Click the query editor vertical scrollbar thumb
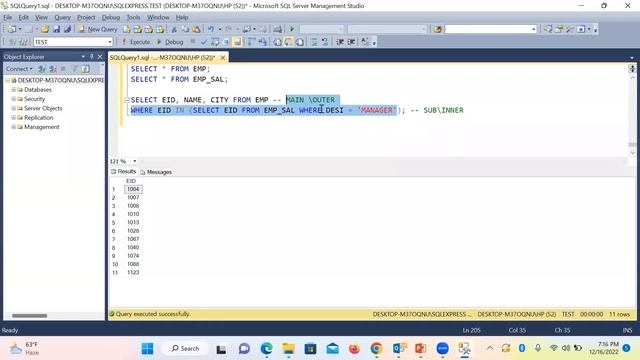The height and width of the screenshot is (360, 640). 632,145
